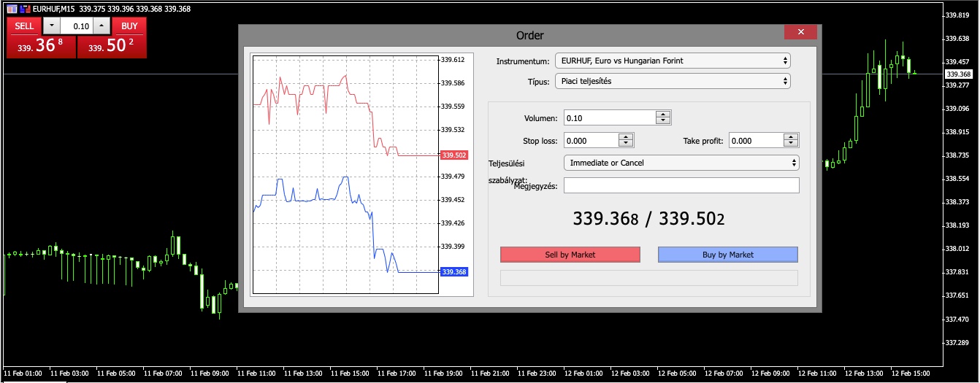Click the red BUY one-click button

(x=129, y=26)
